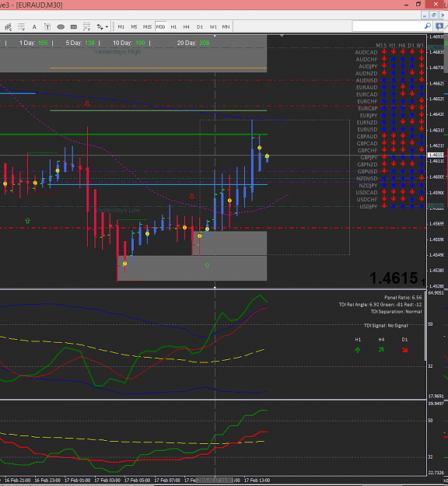This screenshot has height=486, width=448.
Task: Select the Arrows drawing tool
Action: click(100, 27)
